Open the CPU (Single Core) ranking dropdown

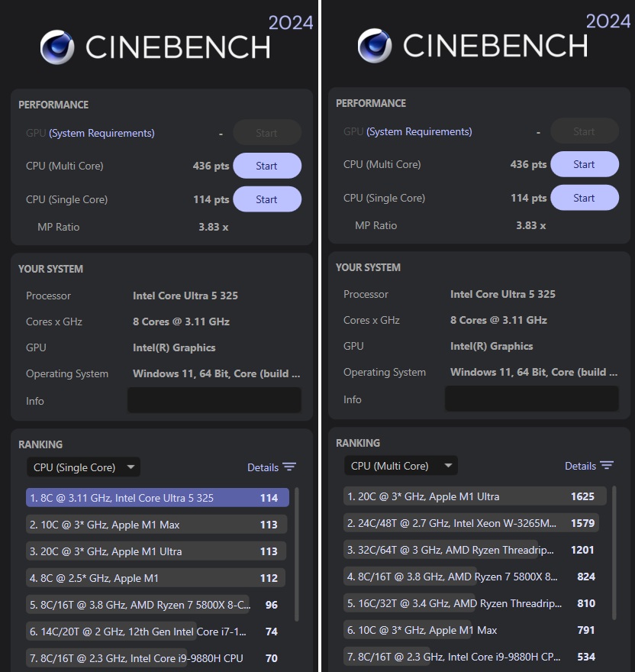point(83,467)
